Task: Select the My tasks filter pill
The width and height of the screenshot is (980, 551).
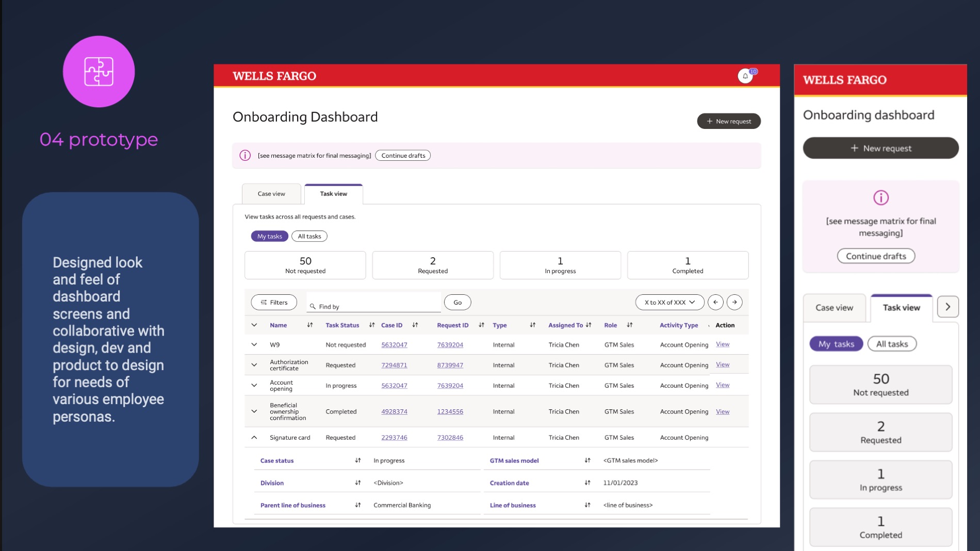Action: (x=269, y=236)
